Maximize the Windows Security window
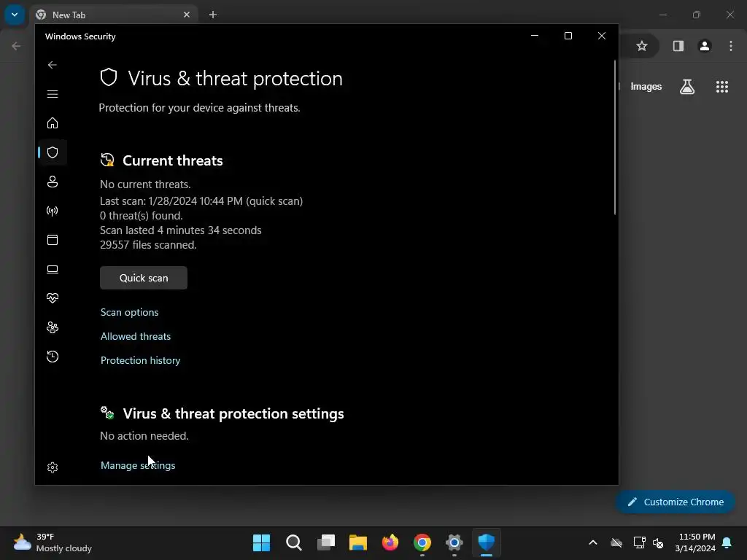 pyautogui.click(x=568, y=36)
